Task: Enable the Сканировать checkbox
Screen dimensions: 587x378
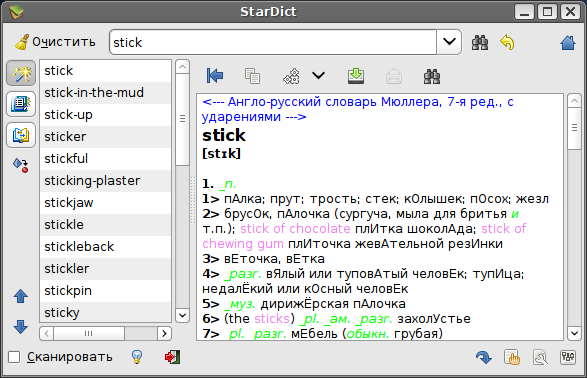Action: point(14,357)
